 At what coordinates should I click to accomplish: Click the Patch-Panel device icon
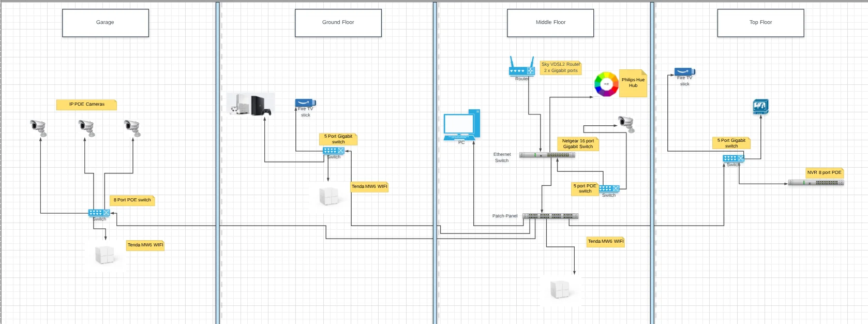550,216
